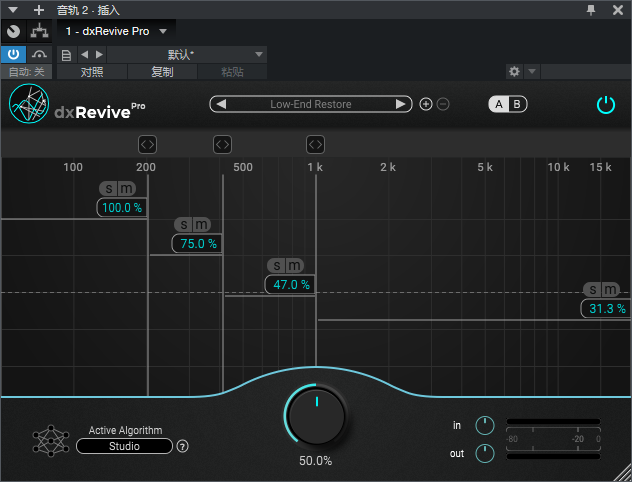Open the 默认 preset dropdown
The image size is (632, 482).
point(187,54)
